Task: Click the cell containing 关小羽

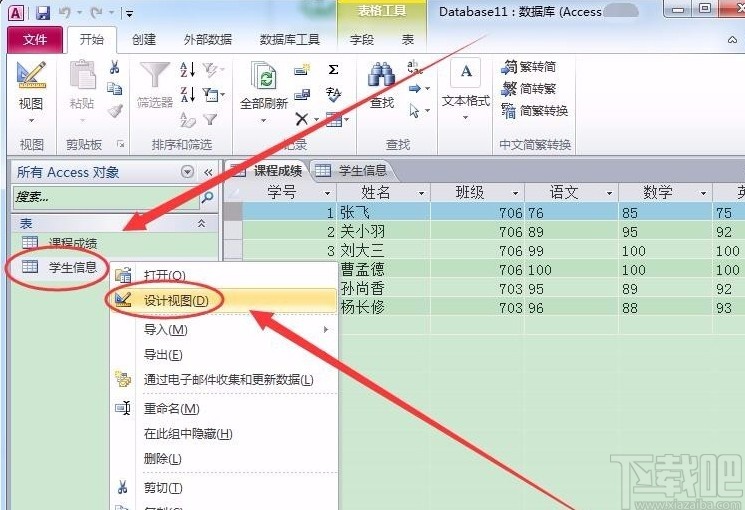Action: pyautogui.click(x=383, y=232)
